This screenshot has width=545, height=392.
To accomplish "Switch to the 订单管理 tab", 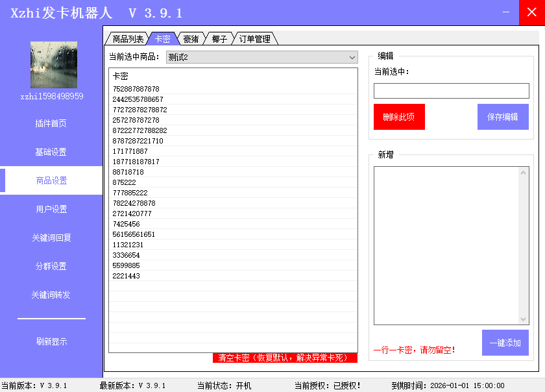I will point(255,39).
